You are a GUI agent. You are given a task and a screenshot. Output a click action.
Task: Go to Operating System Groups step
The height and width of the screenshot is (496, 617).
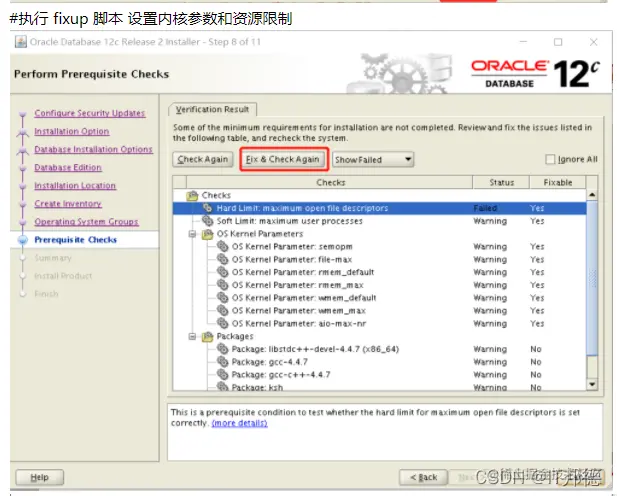(x=86, y=222)
